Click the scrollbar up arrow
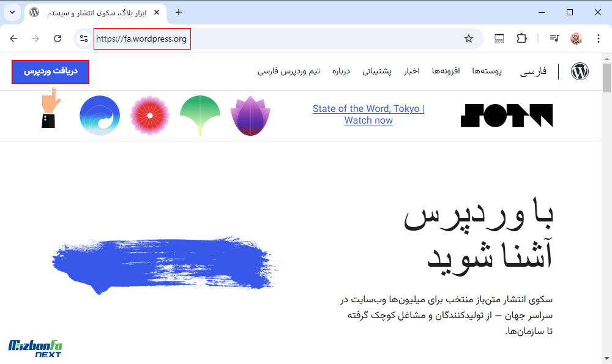The width and height of the screenshot is (612, 364). click(x=606, y=59)
